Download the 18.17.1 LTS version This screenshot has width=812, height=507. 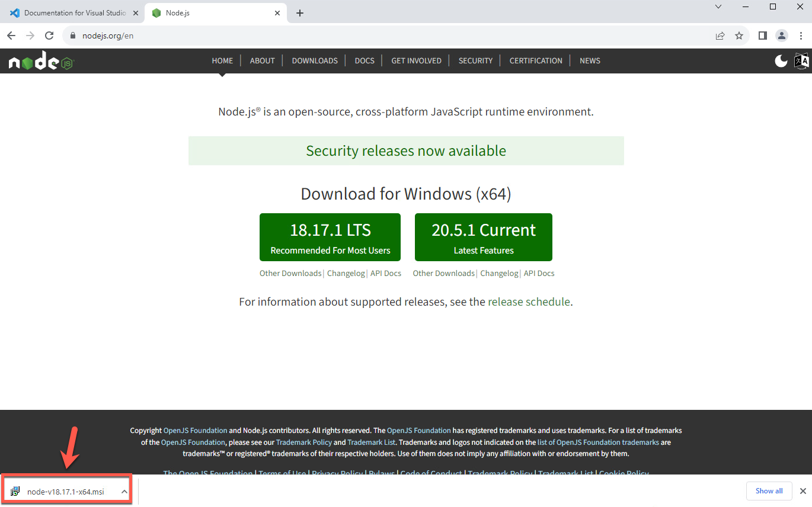[x=330, y=237]
